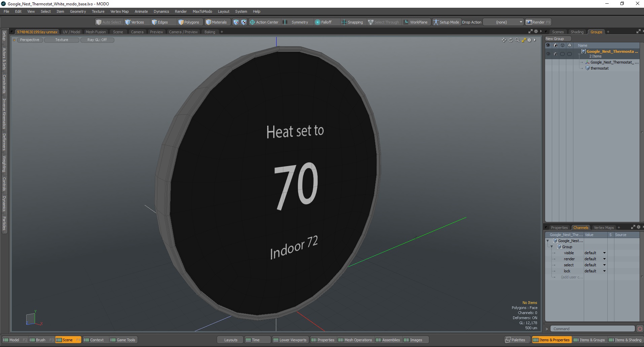Click the Mesh Operations button

coord(355,340)
